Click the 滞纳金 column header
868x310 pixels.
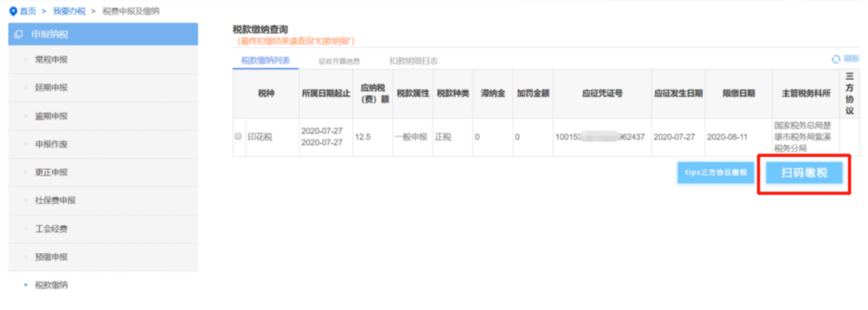[x=493, y=93]
